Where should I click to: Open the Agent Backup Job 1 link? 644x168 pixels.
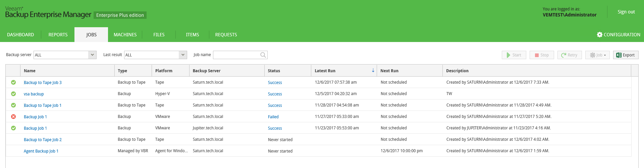point(41,151)
